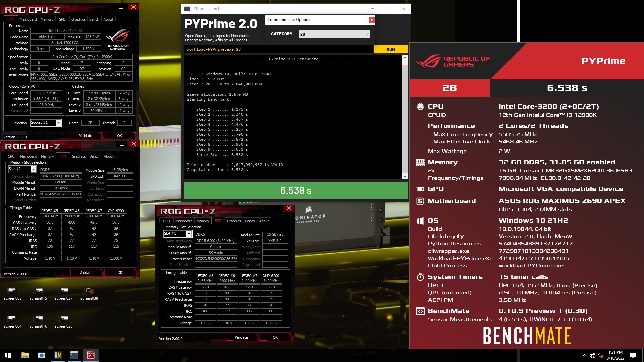Viewport: 644px width, 362px height.
Task: Click the GPU icon in BenchMate panel
Action: click(420, 189)
